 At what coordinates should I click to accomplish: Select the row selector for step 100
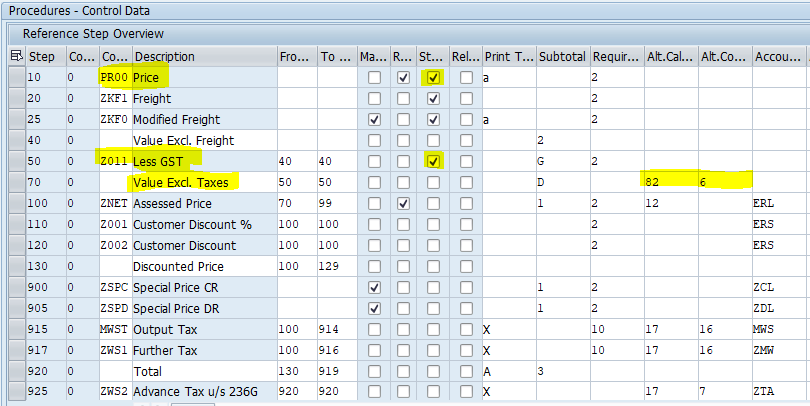(16, 203)
